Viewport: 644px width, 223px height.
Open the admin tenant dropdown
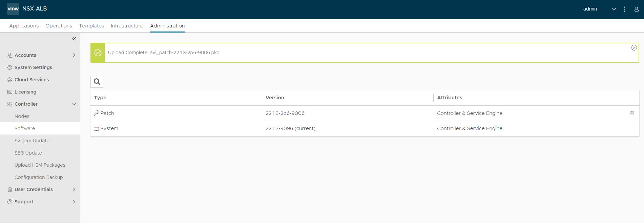pos(614,9)
